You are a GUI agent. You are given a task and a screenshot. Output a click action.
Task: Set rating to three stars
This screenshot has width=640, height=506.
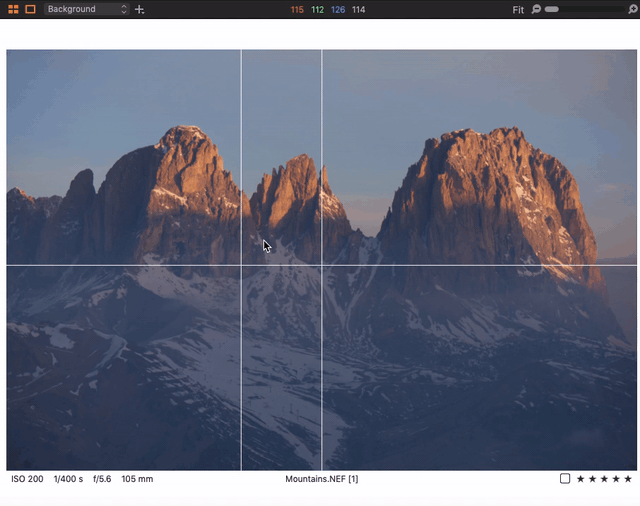point(604,479)
